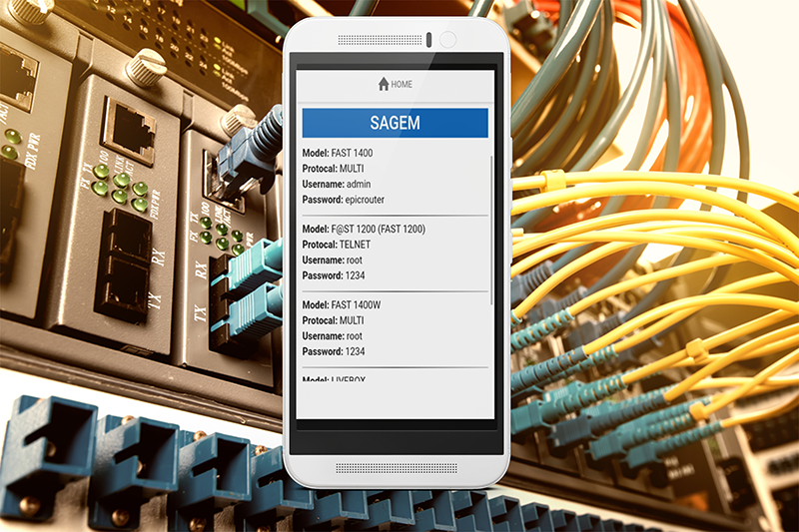
Task: Select the blue SAGEM heading banner
Action: [395, 123]
